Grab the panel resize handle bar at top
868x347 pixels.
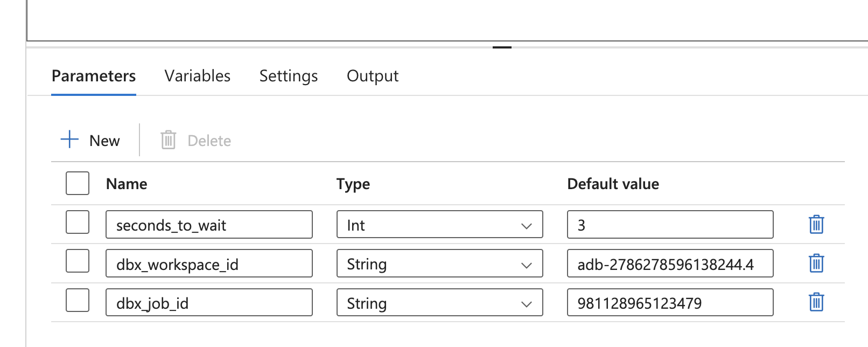[501, 47]
